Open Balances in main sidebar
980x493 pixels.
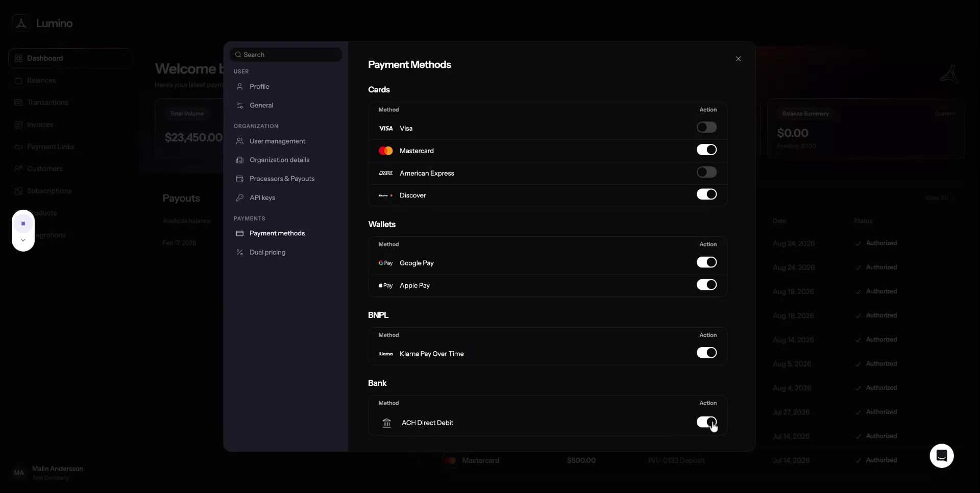click(69, 81)
